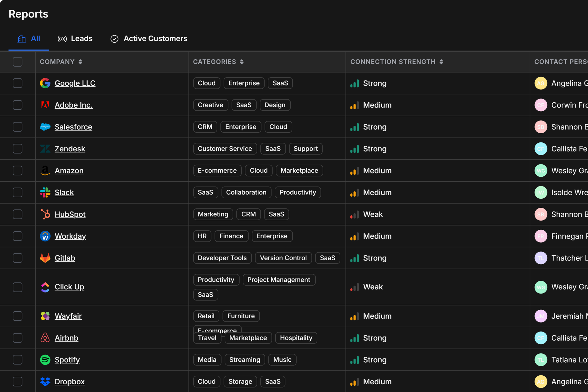Click the weak signal bars for Click Up

point(354,287)
